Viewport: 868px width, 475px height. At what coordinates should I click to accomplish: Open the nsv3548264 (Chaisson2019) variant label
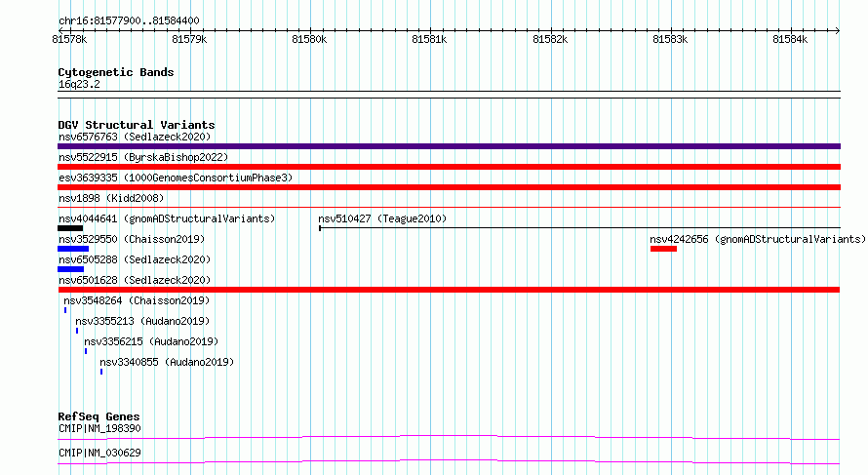pos(137,300)
